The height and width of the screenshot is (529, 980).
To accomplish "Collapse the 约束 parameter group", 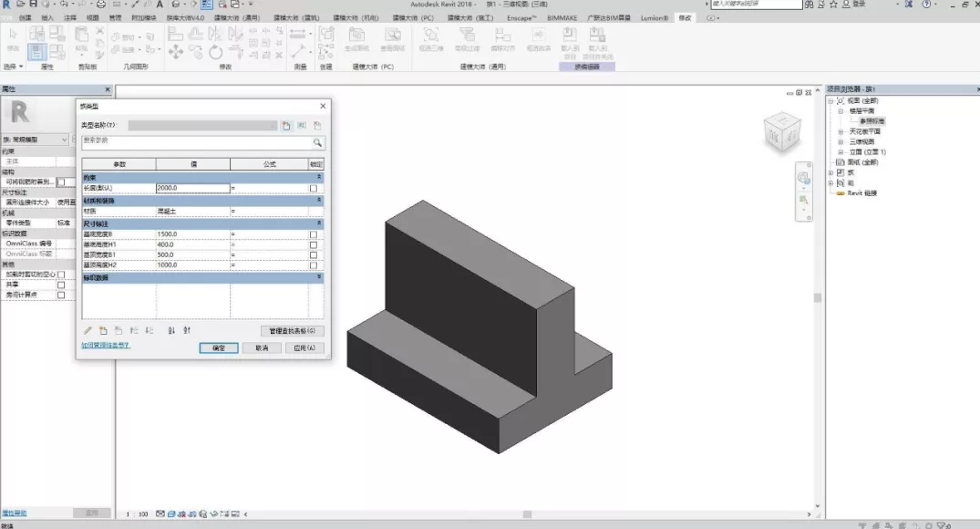I will 319,178.
